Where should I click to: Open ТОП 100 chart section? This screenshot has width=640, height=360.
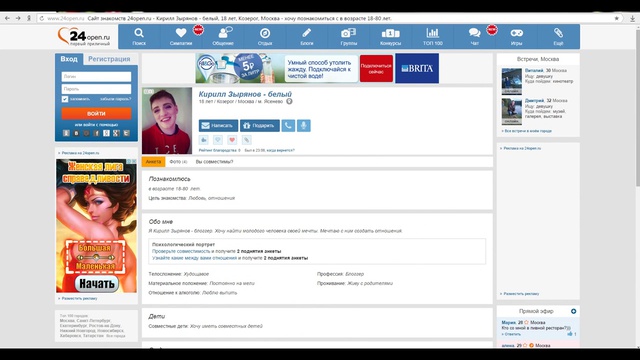pyautogui.click(x=433, y=37)
